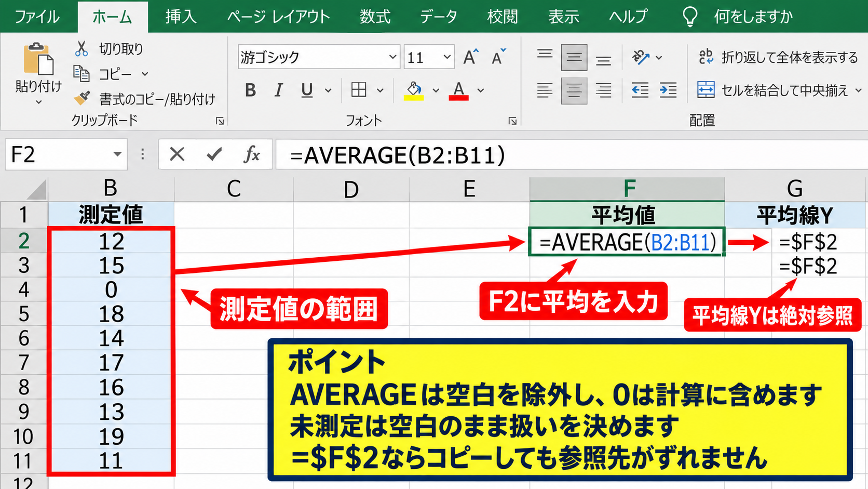The image size is (868, 489).
Task: Apply yellow fill color bucket
Action: coord(414,90)
